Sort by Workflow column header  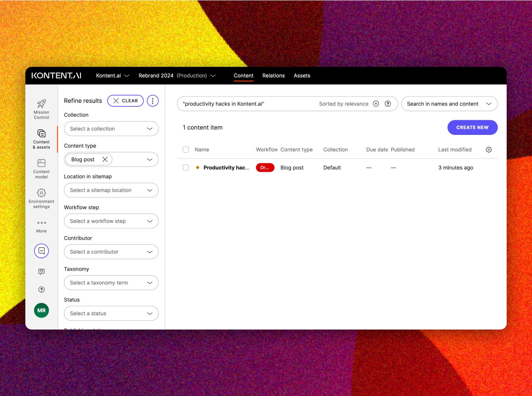tap(267, 150)
